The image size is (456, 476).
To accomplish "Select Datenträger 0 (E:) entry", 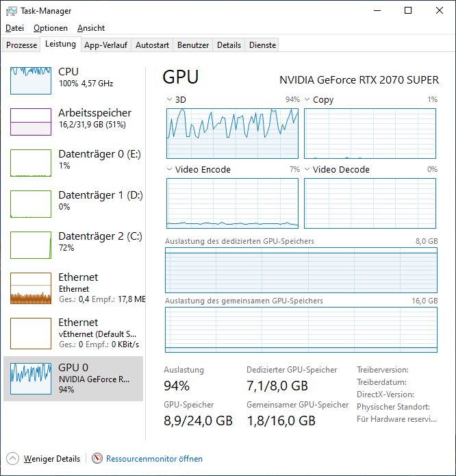I will click(x=75, y=163).
